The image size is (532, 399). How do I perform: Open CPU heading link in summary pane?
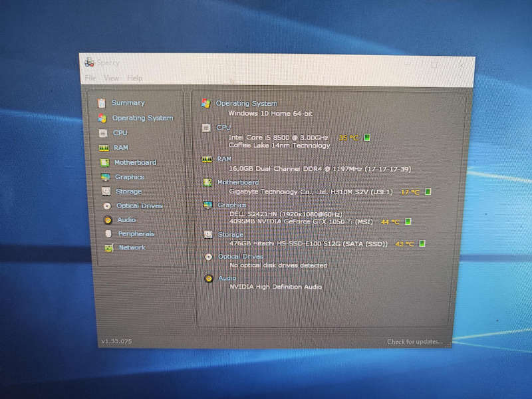(223, 127)
